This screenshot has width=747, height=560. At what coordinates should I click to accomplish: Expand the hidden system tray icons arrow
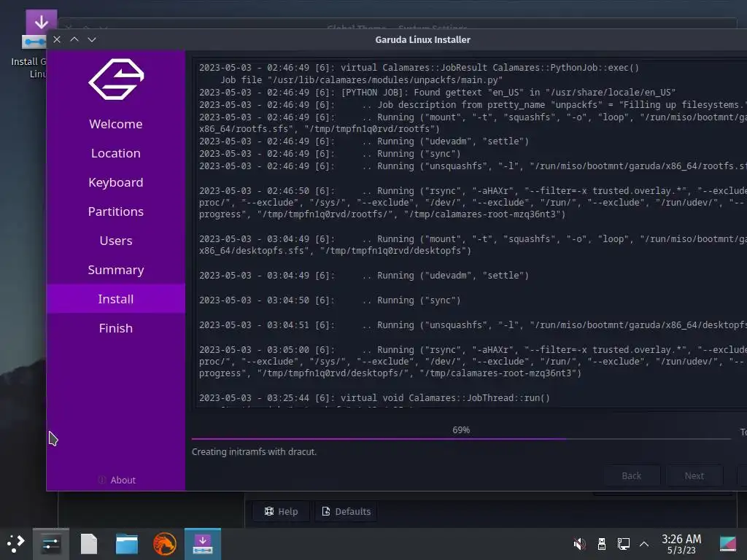click(x=644, y=544)
